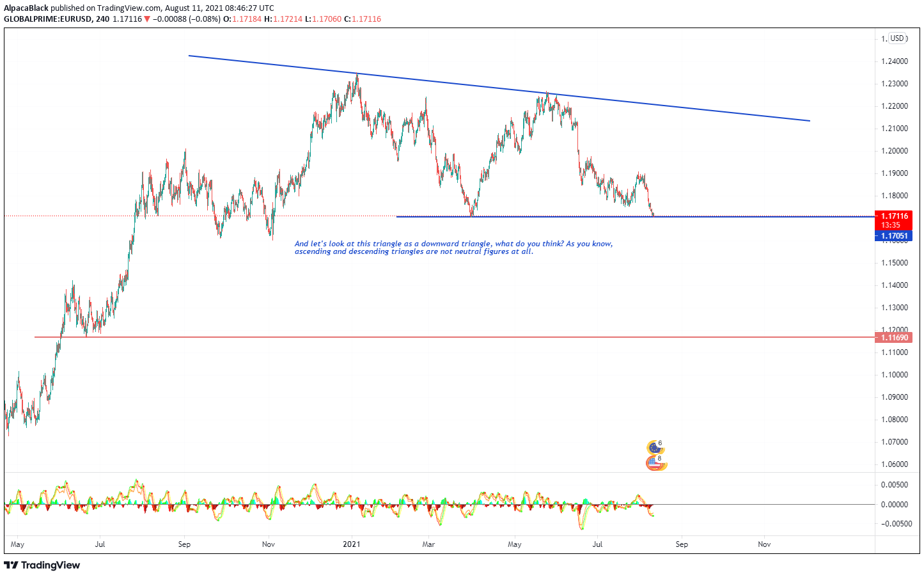Click the 0.00000 indicator zero label
924x577 pixels.
895,505
